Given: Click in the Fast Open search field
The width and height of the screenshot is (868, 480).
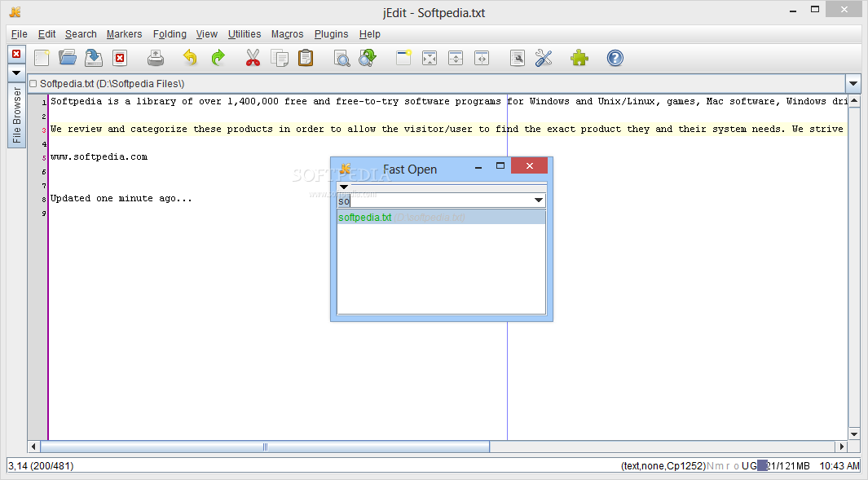Looking at the screenshot, I should (x=434, y=200).
